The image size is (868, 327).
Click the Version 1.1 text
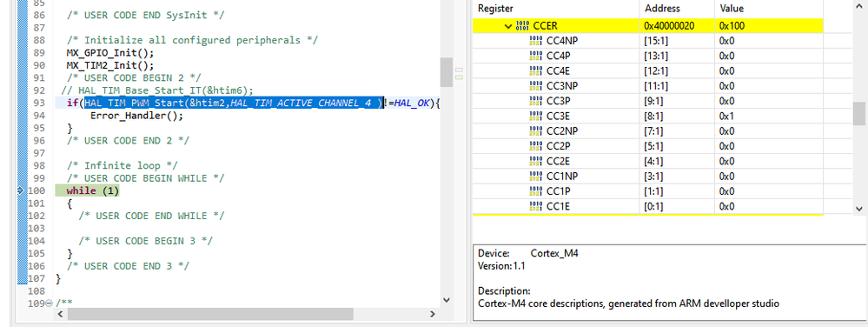(501, 265)
